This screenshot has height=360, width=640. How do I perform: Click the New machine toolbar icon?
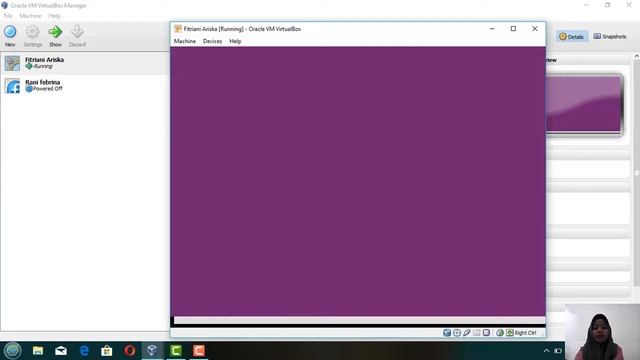[x=10, y=32]
